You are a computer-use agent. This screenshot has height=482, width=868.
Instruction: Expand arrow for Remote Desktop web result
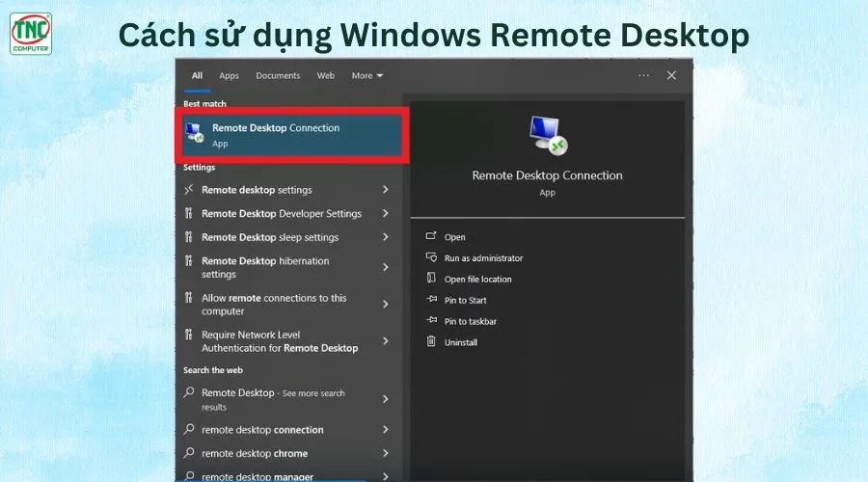[385, 399]
